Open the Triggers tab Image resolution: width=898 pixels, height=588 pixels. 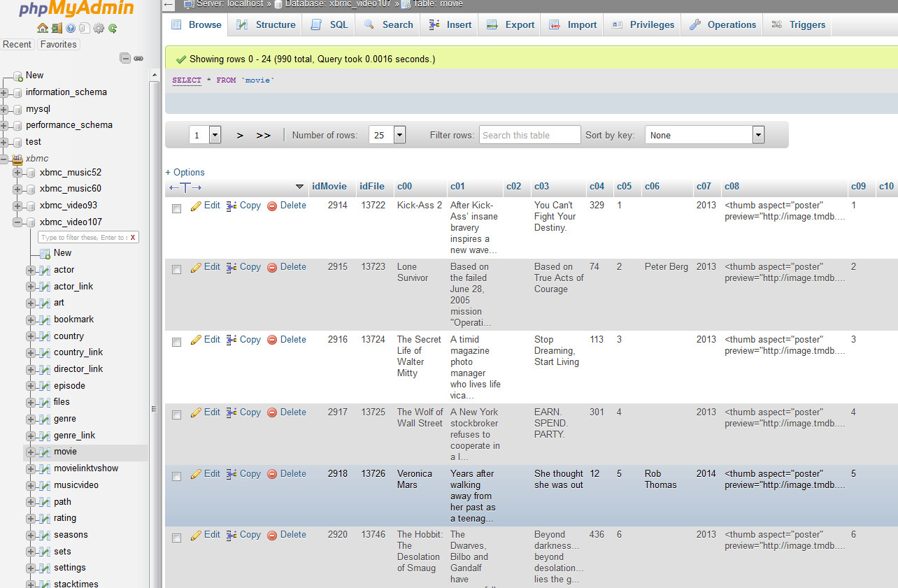pos(799,24)
